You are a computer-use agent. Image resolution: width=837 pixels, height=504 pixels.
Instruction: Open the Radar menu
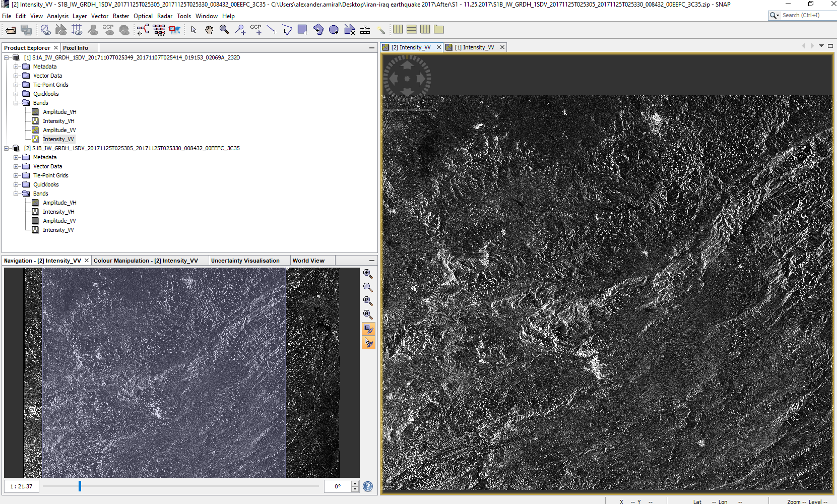[164, 16]
